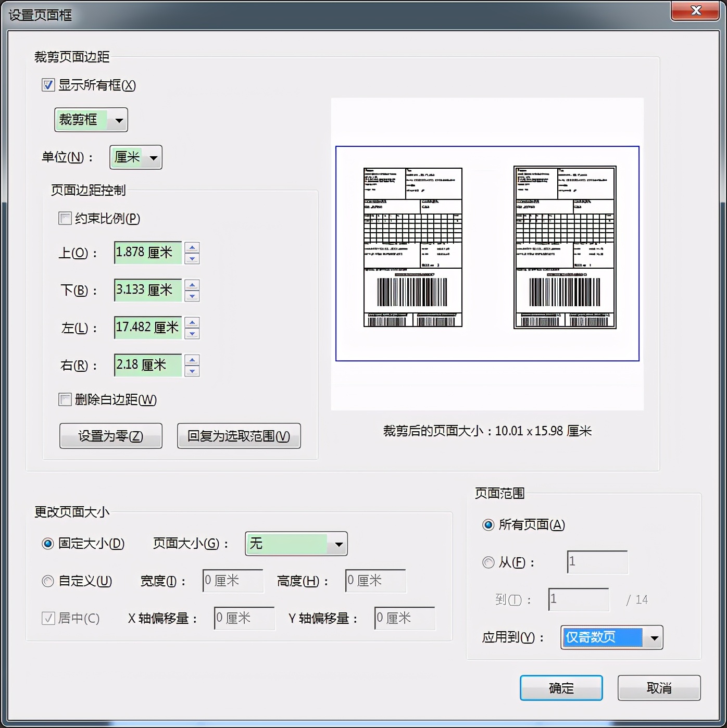Click the X 轴偏移量 input field
The height and width of the screenshot is (728, 727).
(x=244, y=618)
